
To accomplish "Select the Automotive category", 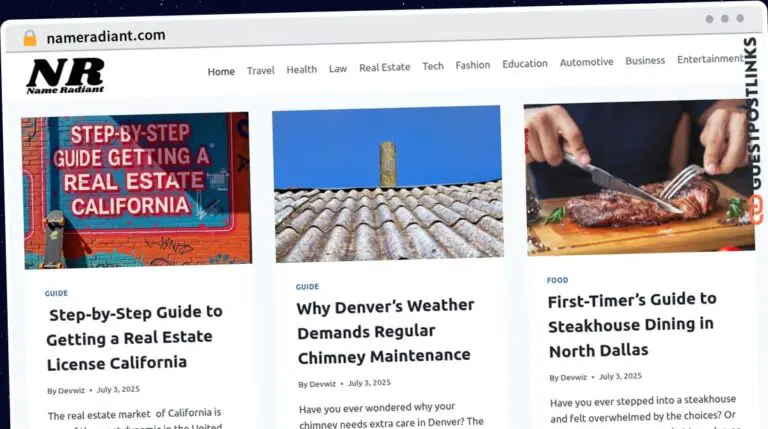I will click(x=586, y=62).
